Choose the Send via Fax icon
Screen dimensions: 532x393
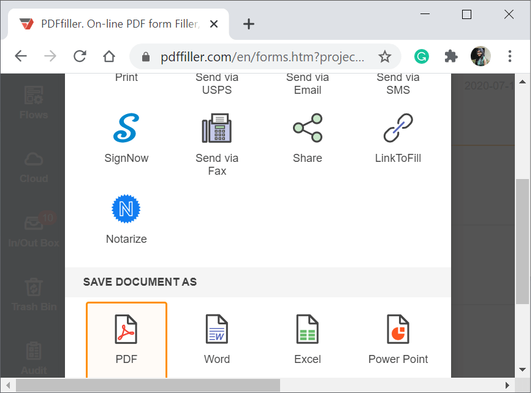[217, 128]
